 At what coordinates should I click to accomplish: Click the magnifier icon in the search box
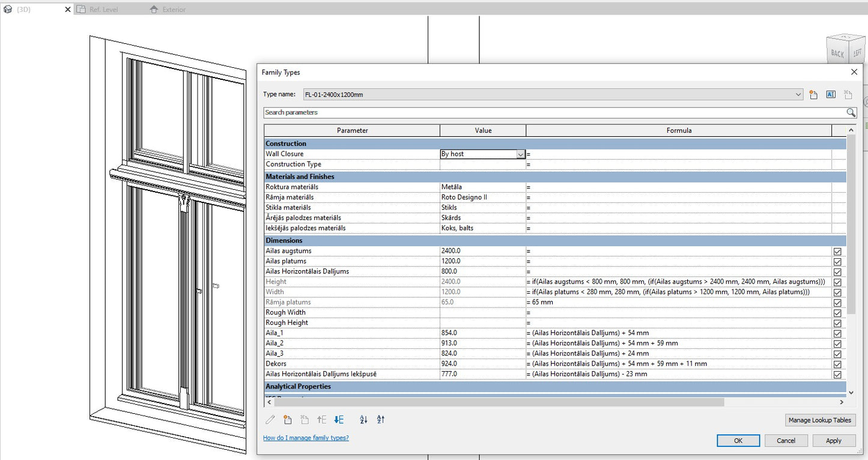[851, 112]
